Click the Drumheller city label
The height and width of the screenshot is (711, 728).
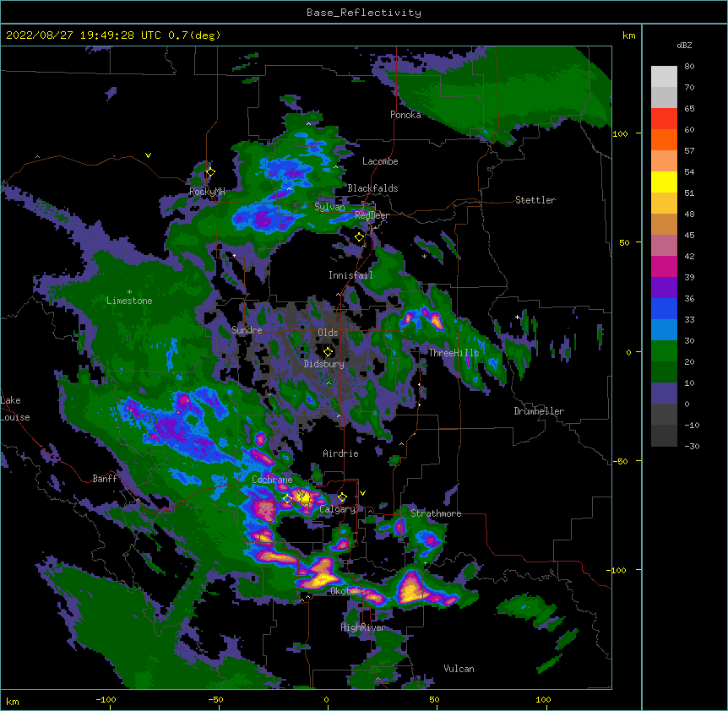539,411
